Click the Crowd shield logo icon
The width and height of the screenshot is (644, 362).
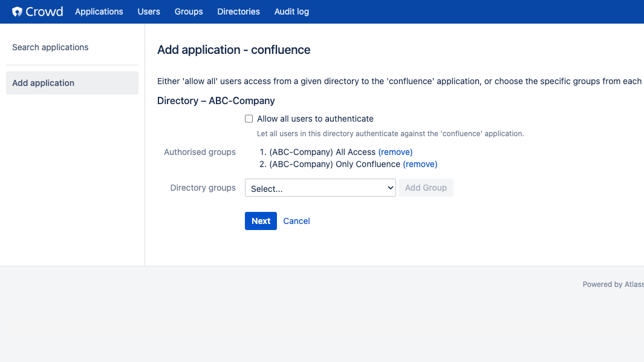[x=17, y=12]
